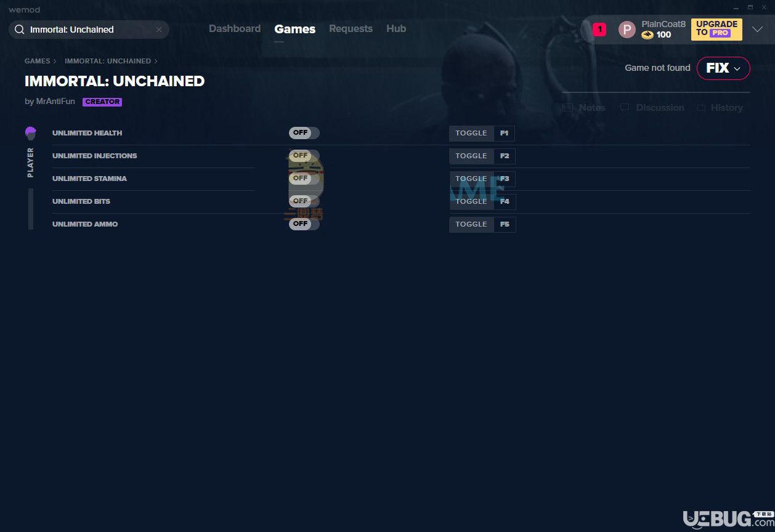The height and width of the screenshot is (532, 775).
Task: Click the Upgrade to Pro button
Action: tap(716, 29)
